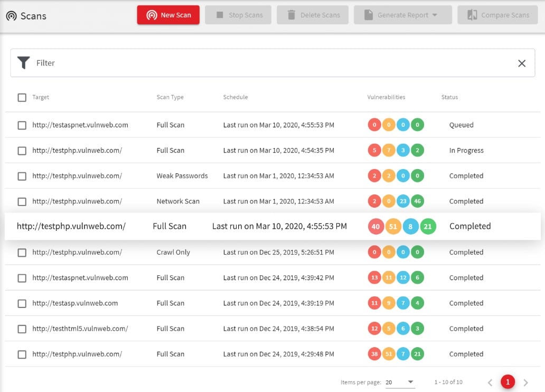Click red badge 5 in In Progress row
Viewport: 545px width, 392px height.
point(374,150)
